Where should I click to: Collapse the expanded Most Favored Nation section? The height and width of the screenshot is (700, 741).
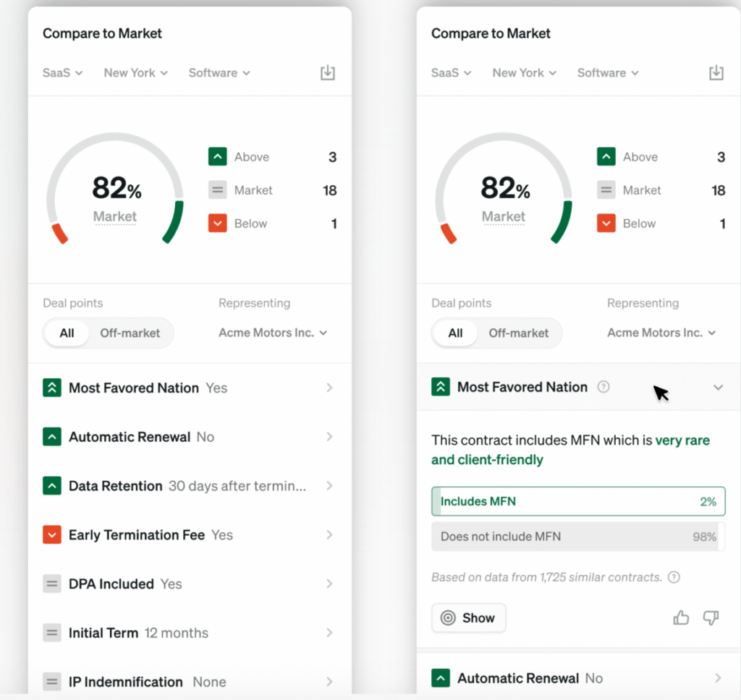[718, 388]
